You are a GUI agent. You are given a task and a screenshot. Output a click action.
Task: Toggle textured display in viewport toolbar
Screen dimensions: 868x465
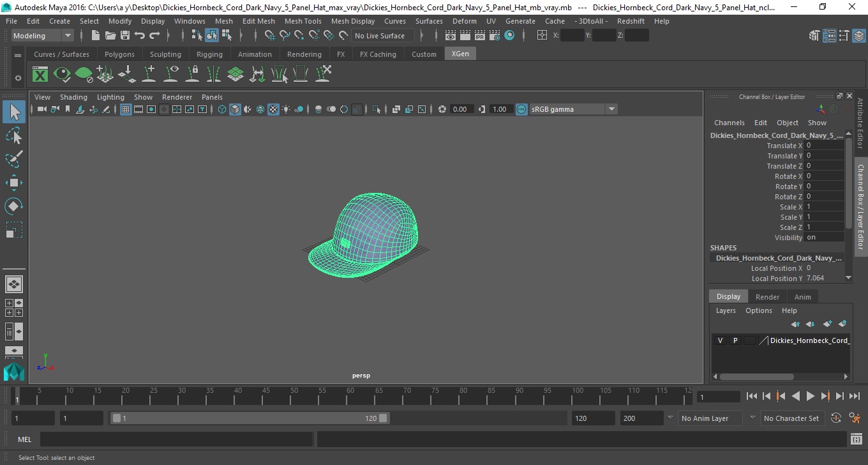tap(273, 109)
